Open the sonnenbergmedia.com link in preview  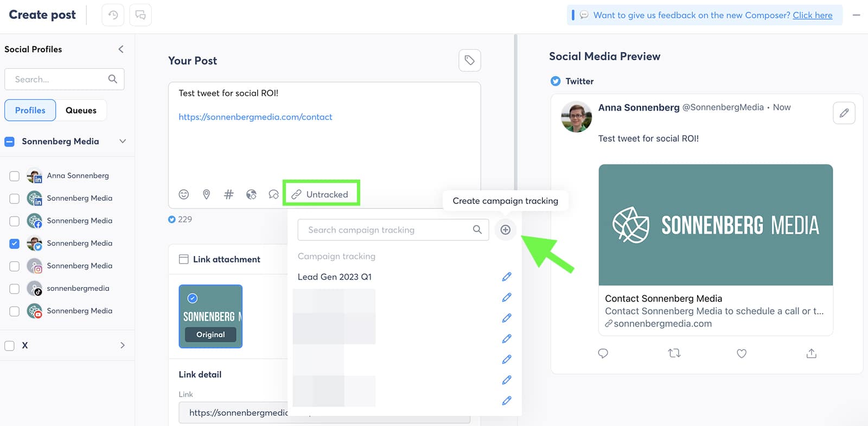tap(658, 323)
